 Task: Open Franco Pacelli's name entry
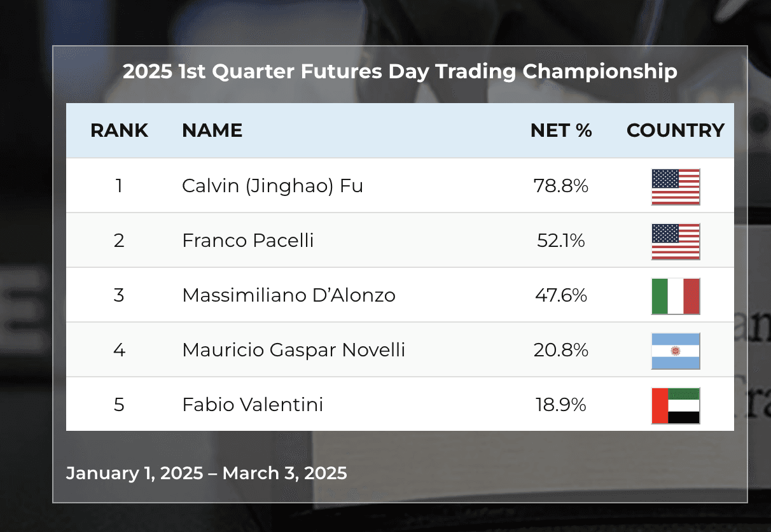pos(247,241)
